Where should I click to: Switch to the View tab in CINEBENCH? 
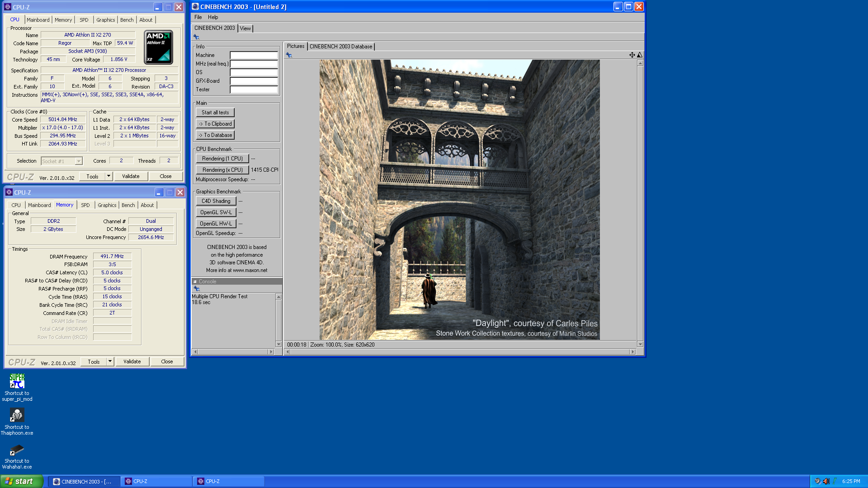tap(245, 28)
